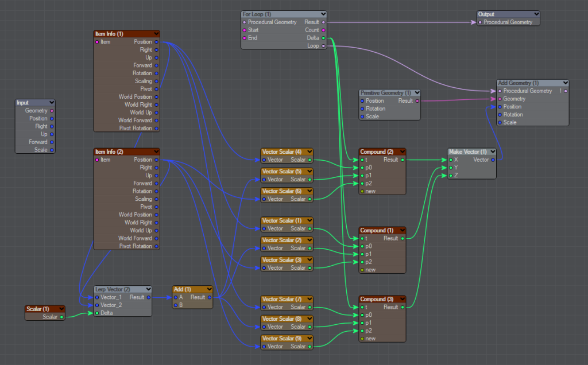Click Add Geometry Geometry input socket
Viewport: 588px width, 365px height.
coord(500,99)
